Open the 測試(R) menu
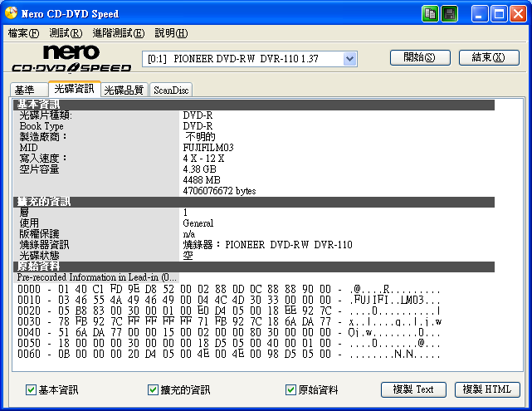532x411 pixels. pos(66,33)
